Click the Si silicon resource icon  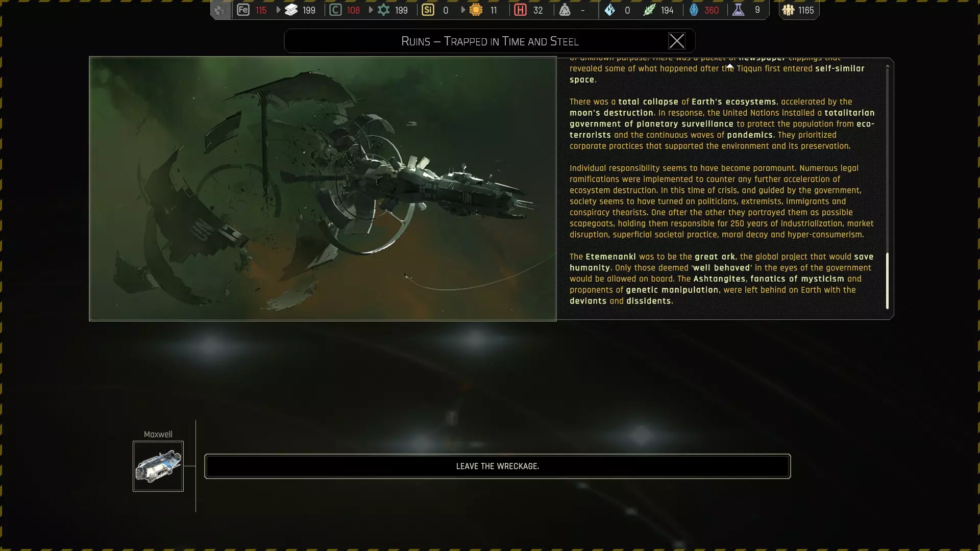tap(428, 10)
